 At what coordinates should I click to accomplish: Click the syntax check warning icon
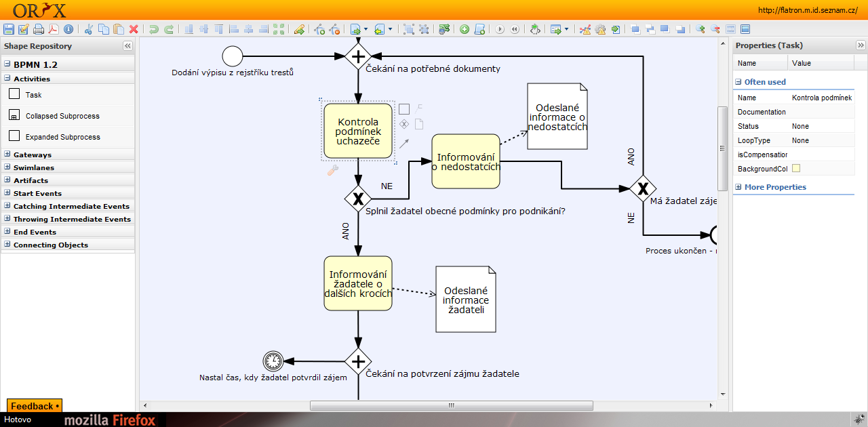coord(585,29)
